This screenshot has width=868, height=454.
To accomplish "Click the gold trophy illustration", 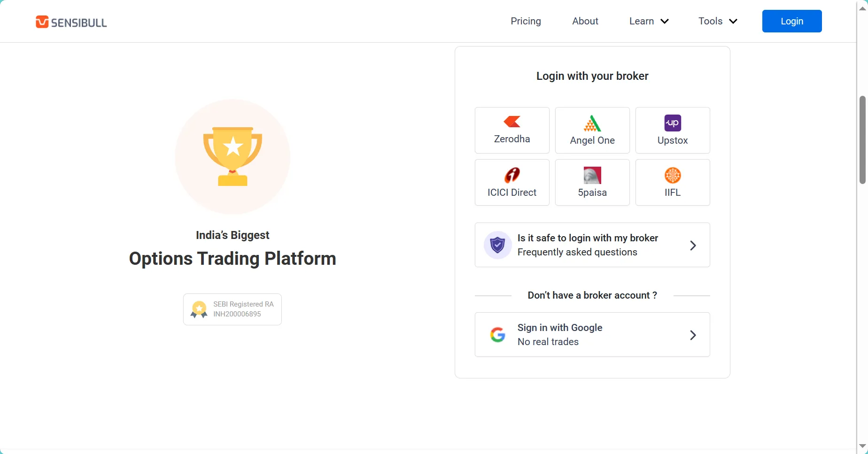I will 232,156.
